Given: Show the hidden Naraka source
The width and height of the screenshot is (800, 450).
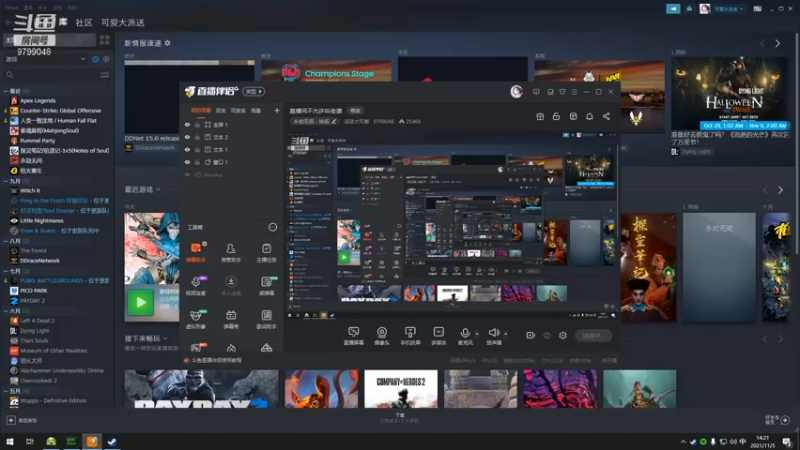Looking at the screenshot, I should (187, 174).
